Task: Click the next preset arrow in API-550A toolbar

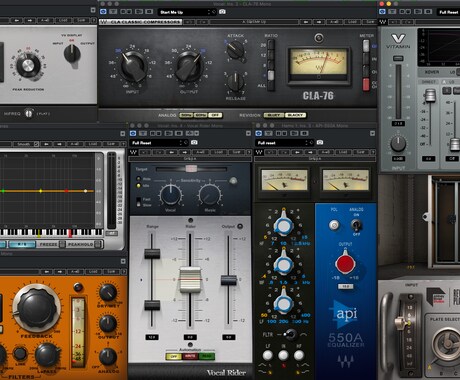Action: (x=310, y=152)
